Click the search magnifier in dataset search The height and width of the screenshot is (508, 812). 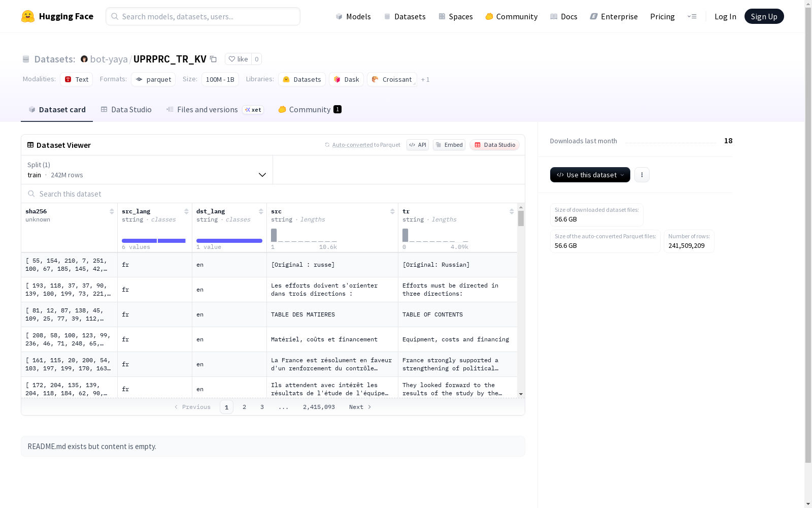pyautogui.click(x=31, y=194)
